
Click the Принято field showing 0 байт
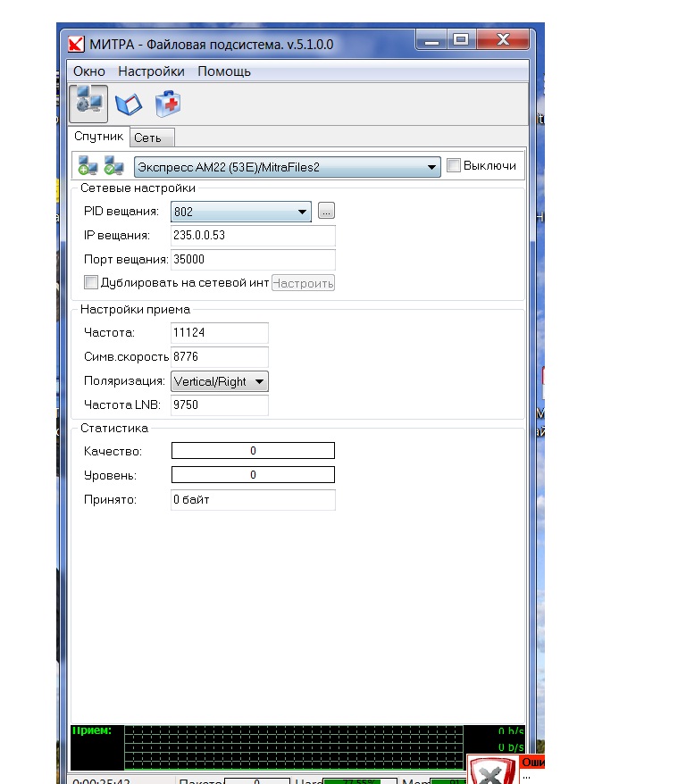[x=253, y=499]
